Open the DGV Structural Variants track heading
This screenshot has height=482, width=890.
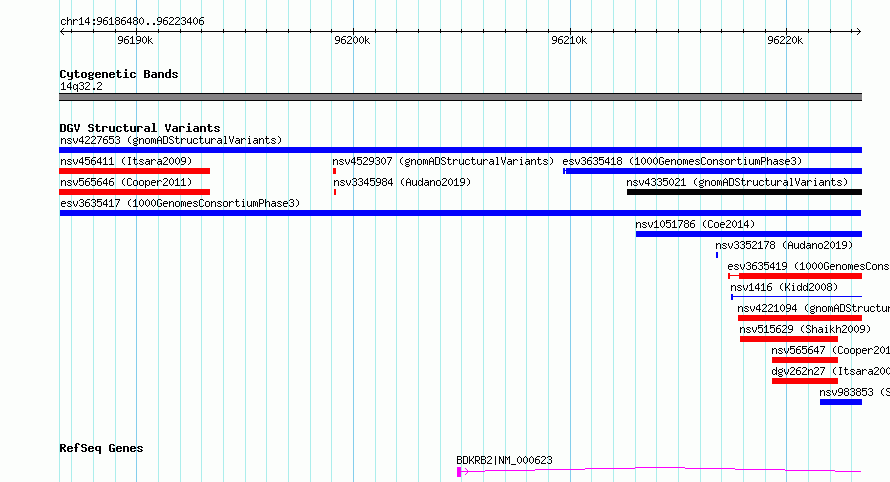click(x=140, y=128)
